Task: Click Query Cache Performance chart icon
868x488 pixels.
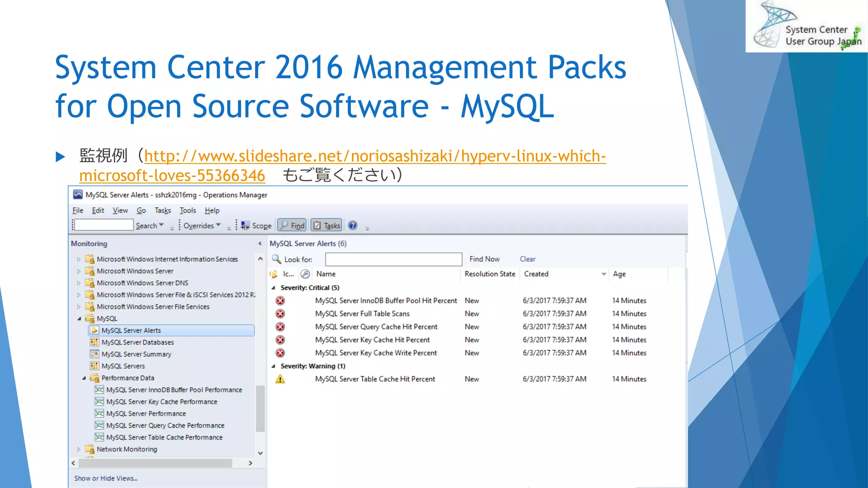Action: click(x=99, y=425)
